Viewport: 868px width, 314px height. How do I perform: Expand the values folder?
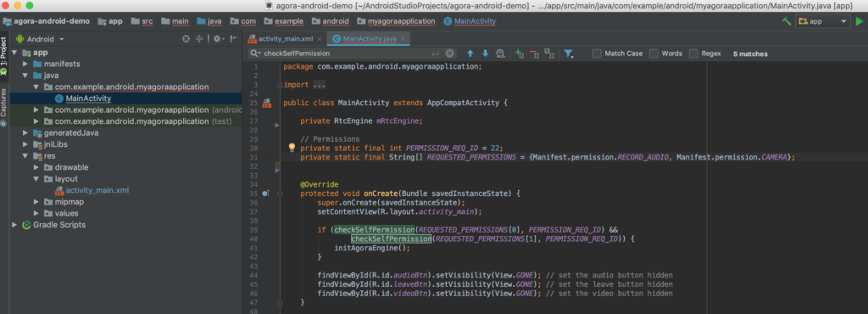pyautogui.click(x=36, y=213)
